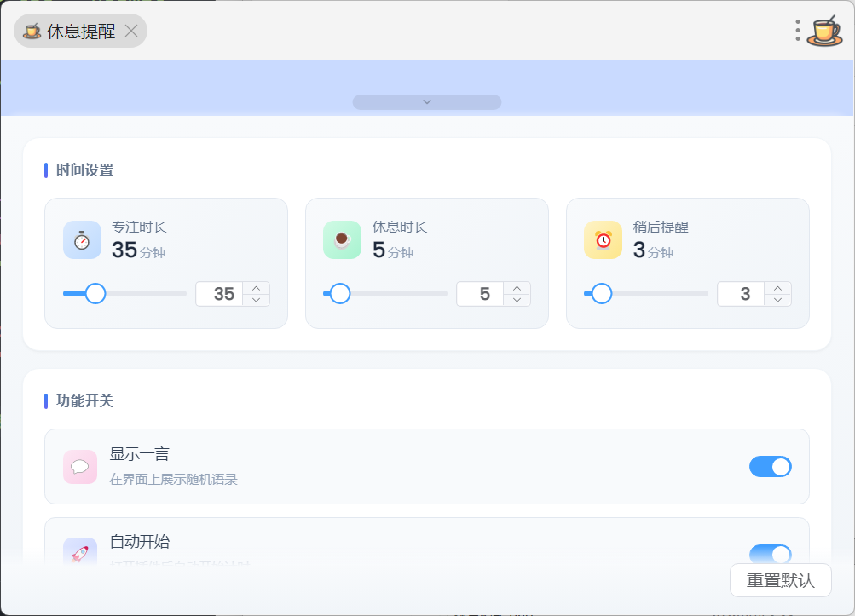The width and height of the screenshot is (855, 616).
Task: Click the coffee icon for 休息时长
Action: tap(343, 240)
